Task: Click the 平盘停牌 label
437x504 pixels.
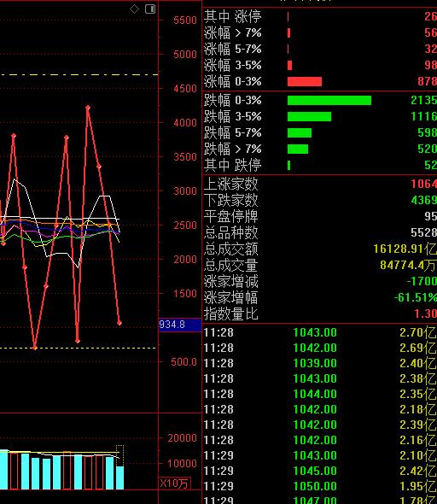Action: click(x=230, y=216)
